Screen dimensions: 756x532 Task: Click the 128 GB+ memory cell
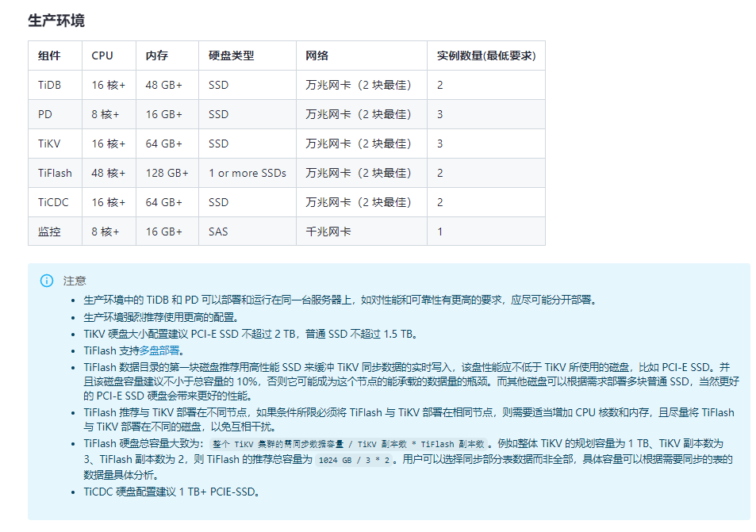[x=167, y=174]
